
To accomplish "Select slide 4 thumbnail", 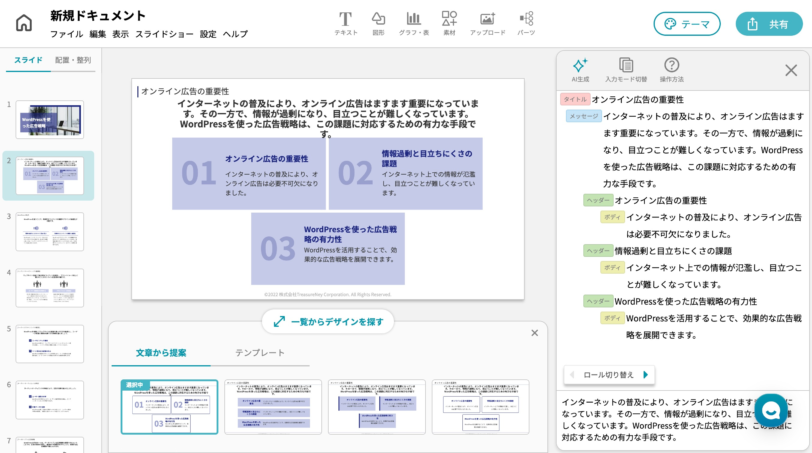I will coord(50,287).
